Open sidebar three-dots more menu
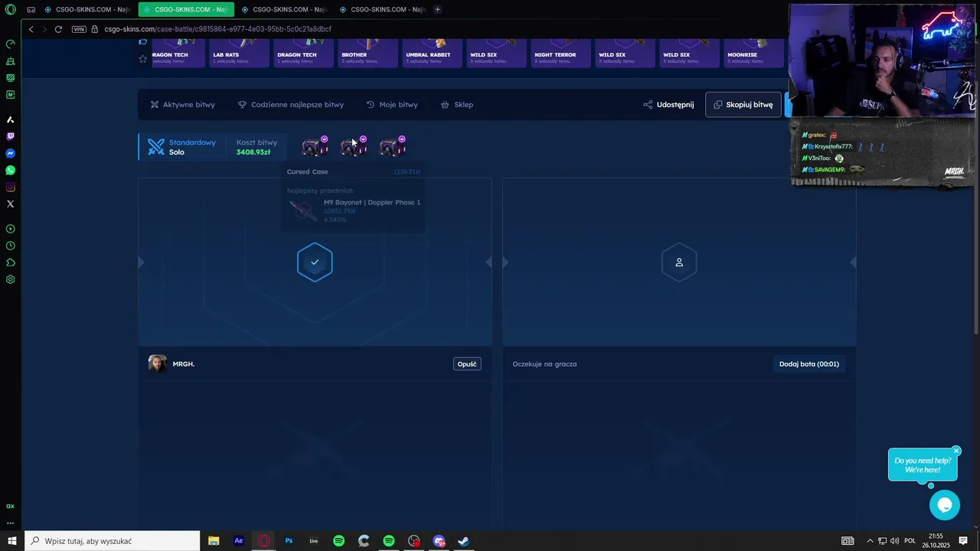Viewport: 980px width, 551px height. pos(11,523)
